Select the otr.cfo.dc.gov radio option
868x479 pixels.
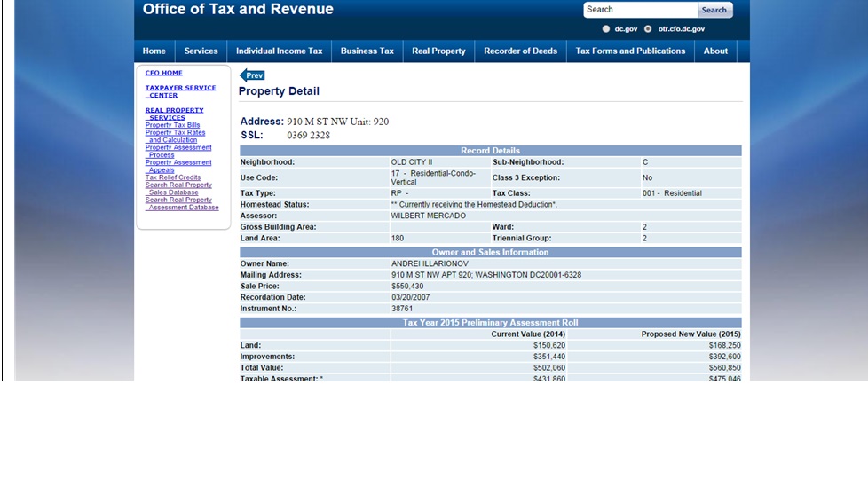pyautogui.click(x=648, y=28)
